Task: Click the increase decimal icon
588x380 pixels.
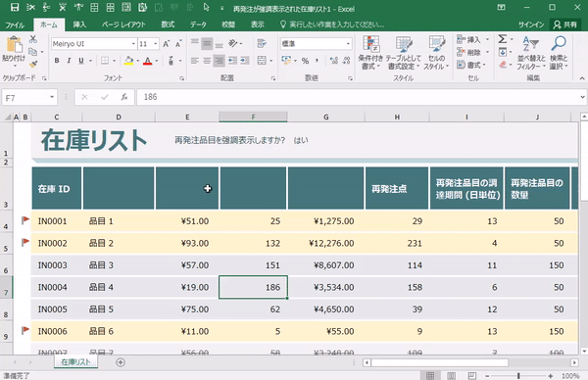Action: (334, 61)
